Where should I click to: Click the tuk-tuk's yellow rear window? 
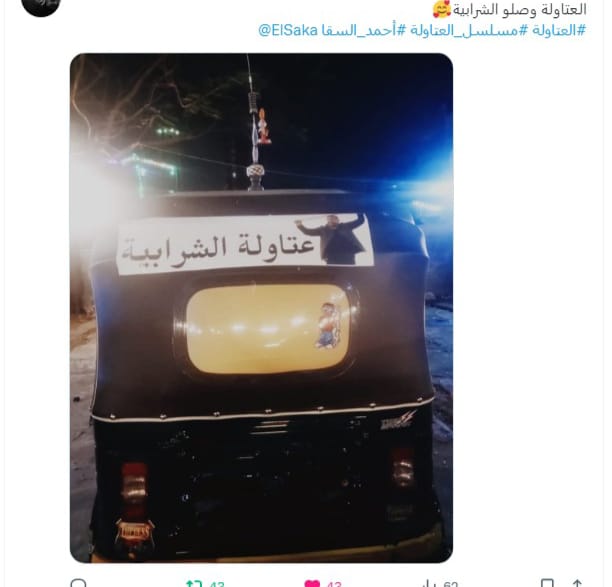(267, 329)
